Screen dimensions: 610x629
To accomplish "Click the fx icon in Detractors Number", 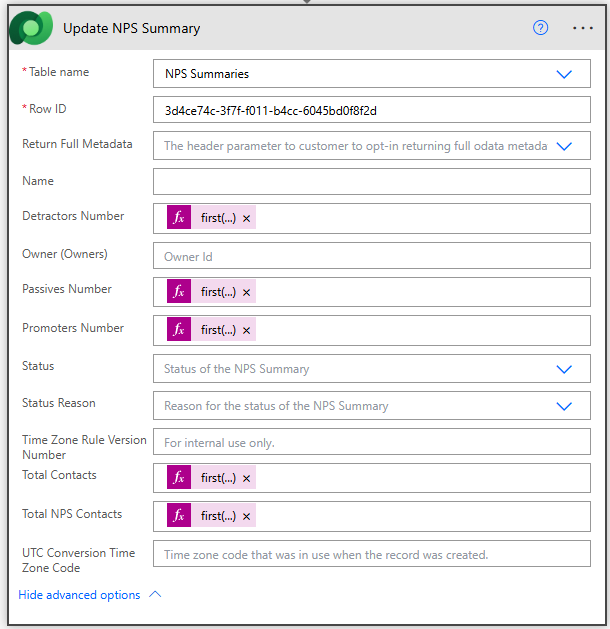I will coord(179,219).
